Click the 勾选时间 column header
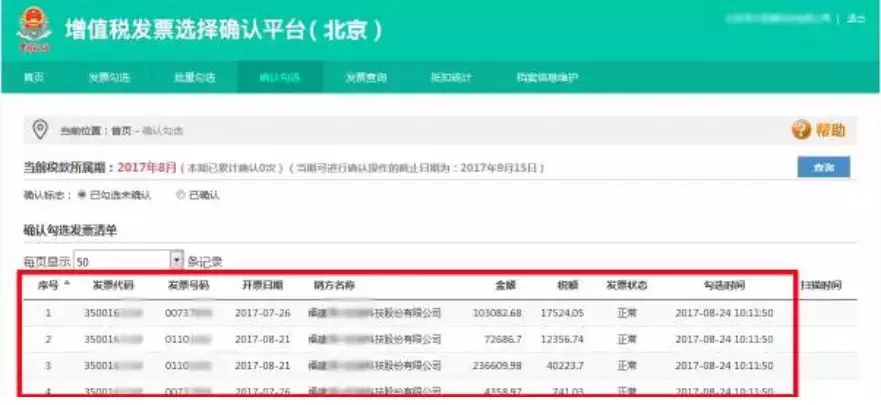 pyautogui.click(x=724, y=285)
